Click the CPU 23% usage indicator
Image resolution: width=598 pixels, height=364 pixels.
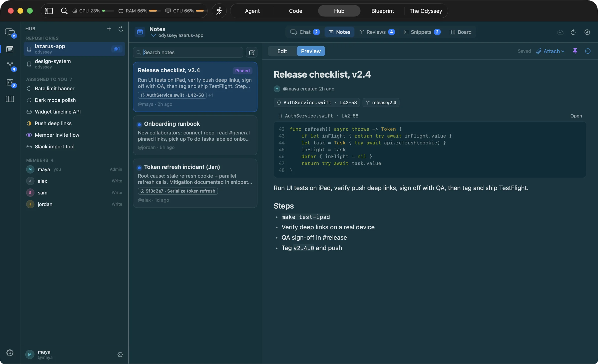(93, 11)
